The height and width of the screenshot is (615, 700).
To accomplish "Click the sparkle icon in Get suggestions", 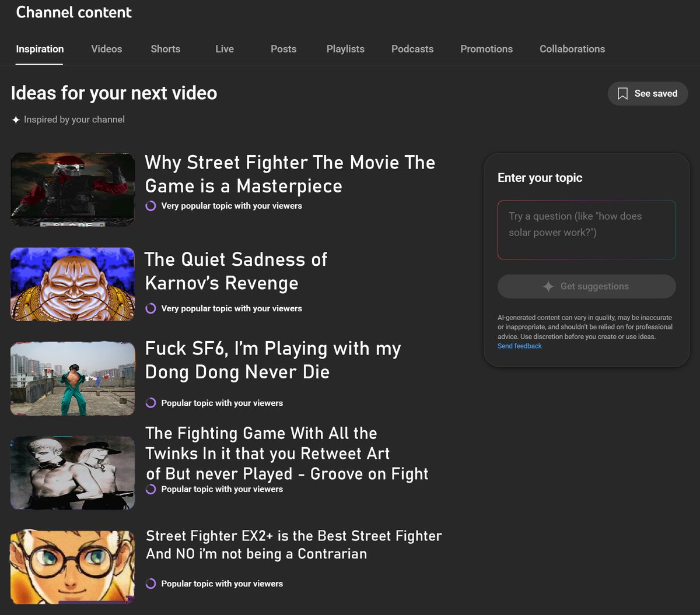I will click(548, 286).
